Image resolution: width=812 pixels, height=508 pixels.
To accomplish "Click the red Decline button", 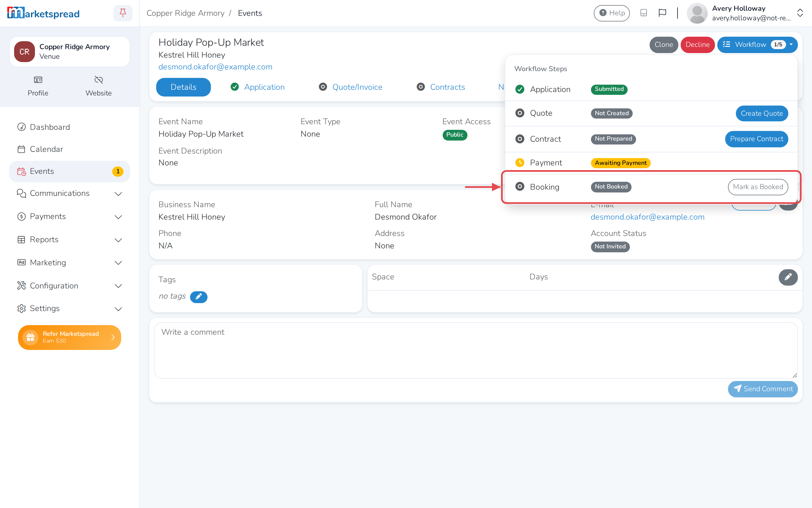I will (697, 45).
